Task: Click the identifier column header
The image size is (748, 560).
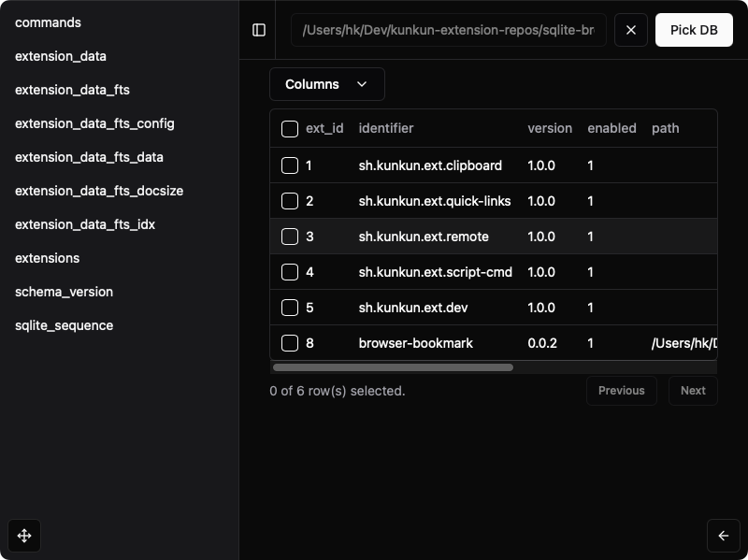Action: pyautogui.click(x=385, y=128)
